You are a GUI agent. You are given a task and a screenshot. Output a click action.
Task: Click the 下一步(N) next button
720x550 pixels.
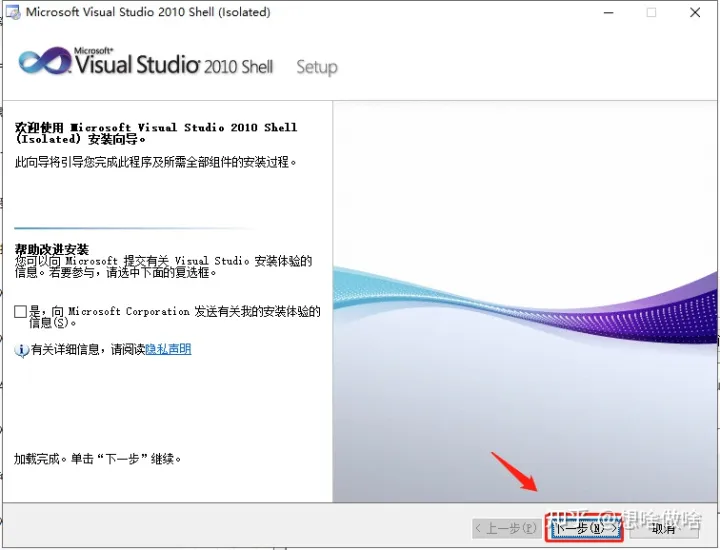pos(585,528)
